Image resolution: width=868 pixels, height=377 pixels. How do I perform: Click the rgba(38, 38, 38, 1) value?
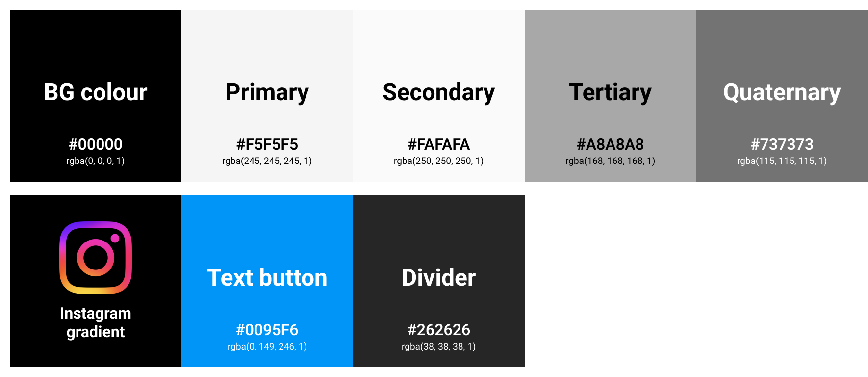pos(439,347)
